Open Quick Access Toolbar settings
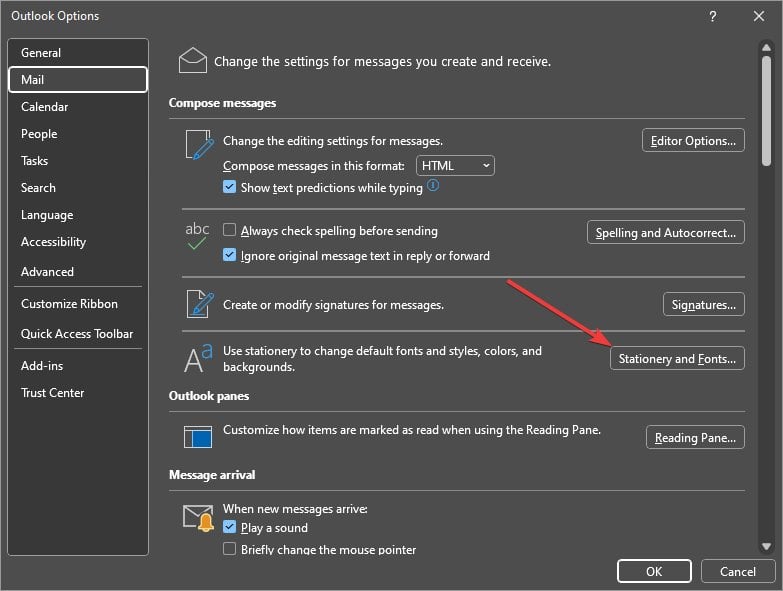Image resolution: width=783 pixels, height=591 pixels. [78, 333]
